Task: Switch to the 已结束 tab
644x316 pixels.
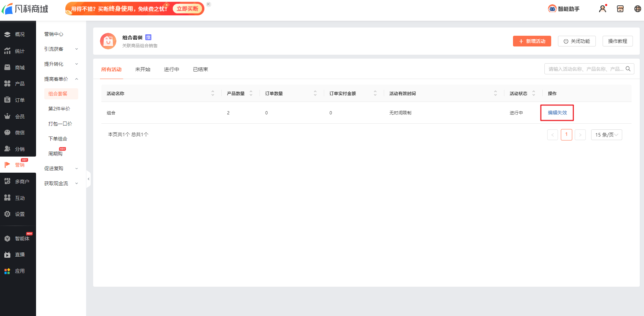Action: click(201, 69)
